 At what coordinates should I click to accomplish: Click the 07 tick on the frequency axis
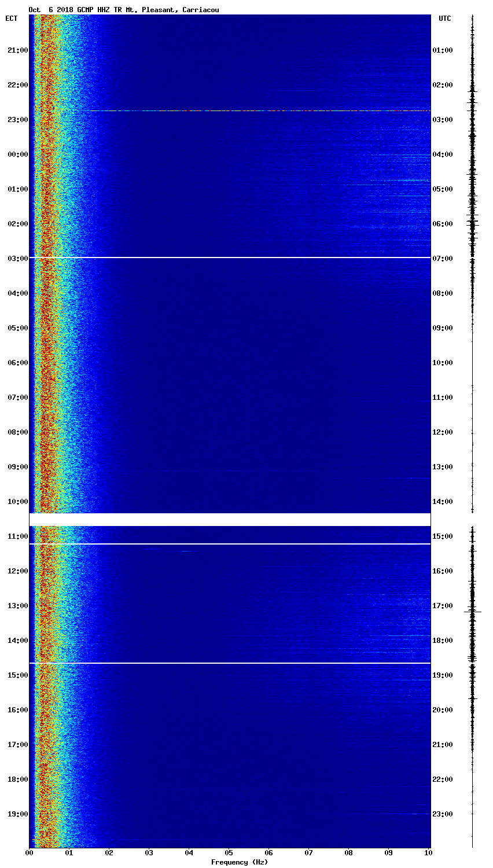coord(309,853)
